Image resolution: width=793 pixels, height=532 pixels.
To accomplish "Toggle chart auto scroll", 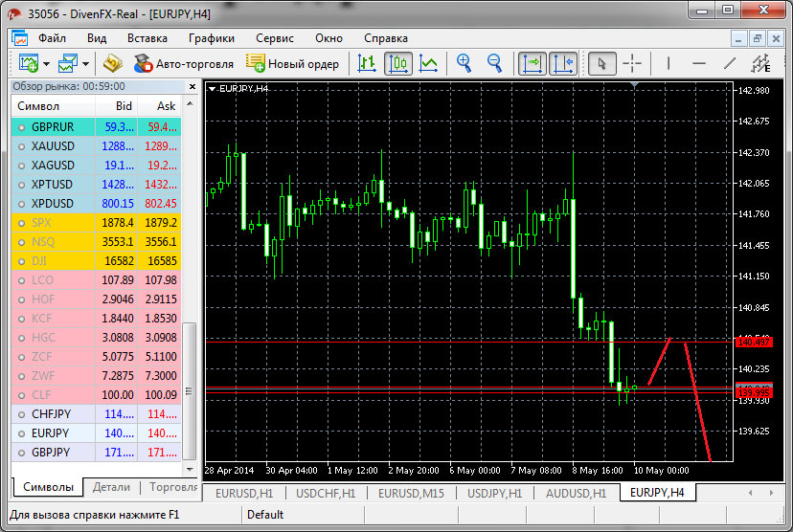I will tap(532, 64).
